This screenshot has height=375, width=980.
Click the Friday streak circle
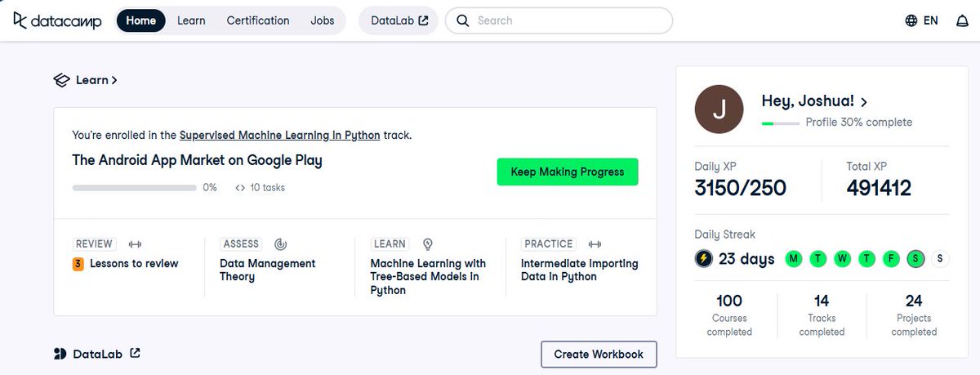click(x=891, y=259)
